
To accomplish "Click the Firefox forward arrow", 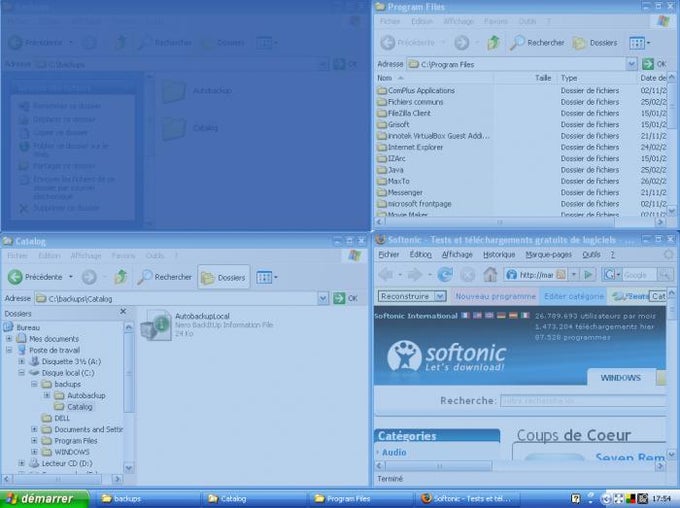I will 415,275.
